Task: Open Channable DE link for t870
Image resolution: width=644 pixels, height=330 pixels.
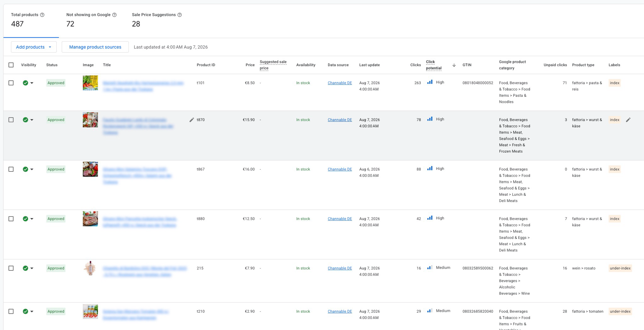Action: (340, 120)
